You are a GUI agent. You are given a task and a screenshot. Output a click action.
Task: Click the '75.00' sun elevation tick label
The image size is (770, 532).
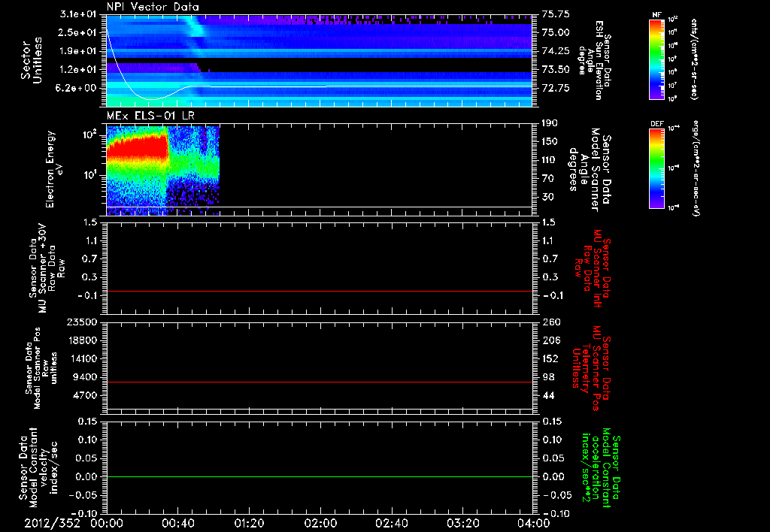click(556, 32)
